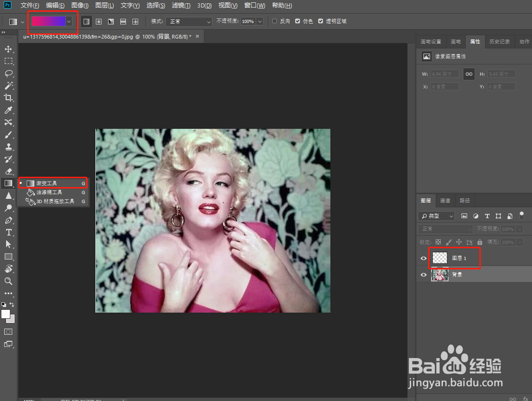
Task: Switch to the 通道 (Channels) tab
Action: (445, 200)
